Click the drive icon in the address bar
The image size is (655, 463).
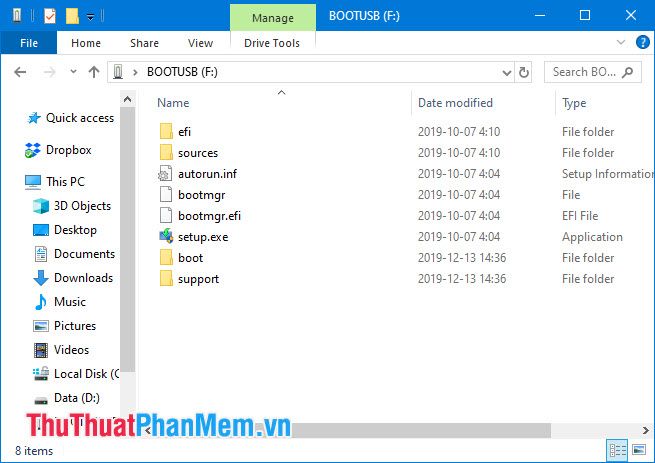[x=118, y=72]
